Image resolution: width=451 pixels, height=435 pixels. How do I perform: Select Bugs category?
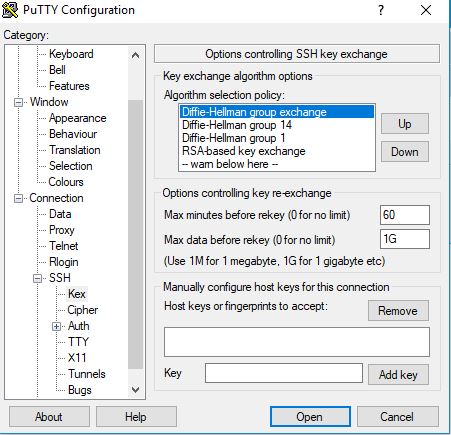point(79,390)
